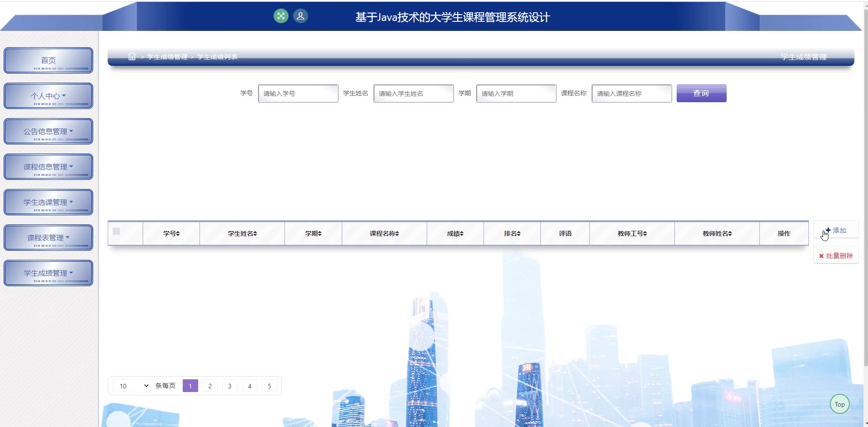Expand the 个人中心 sidebar menu
The image size is (868, 427).
tap(48, 96)
